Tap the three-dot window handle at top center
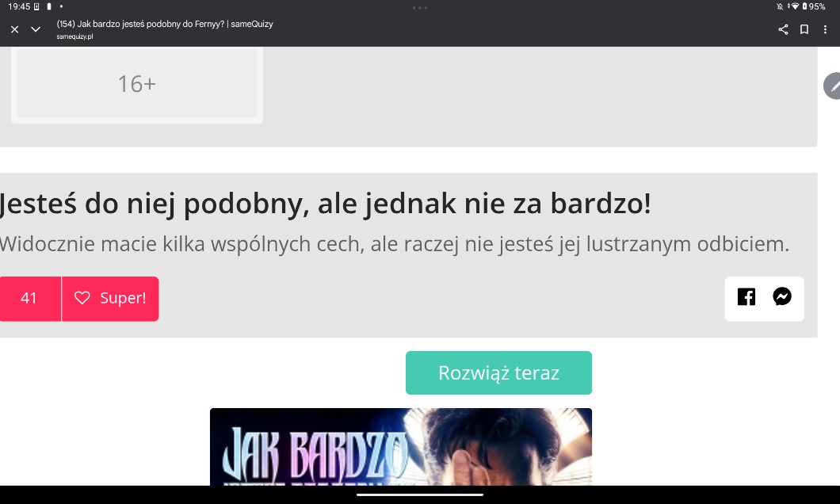 (x=420, y=7)
